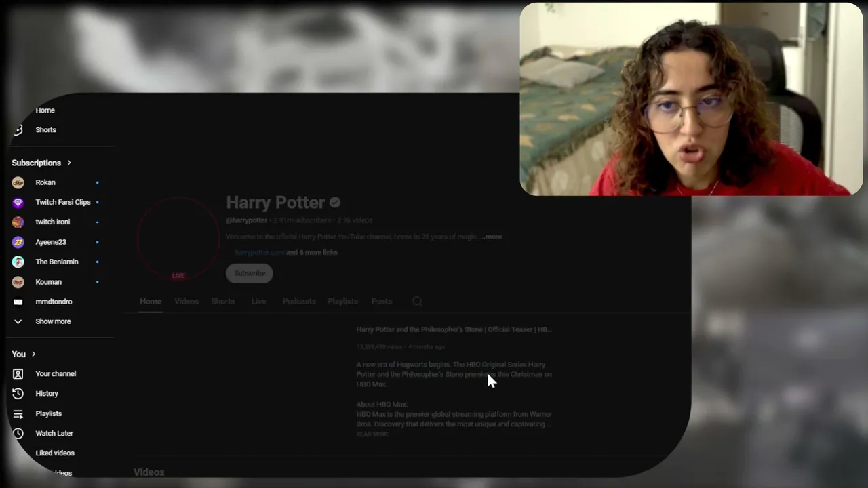The height and width of the screenshot is (488, 868).
Task: Open the Philosopher's Stone Official Teaser title
Action: pyautogui.click(x=454, y=329)
